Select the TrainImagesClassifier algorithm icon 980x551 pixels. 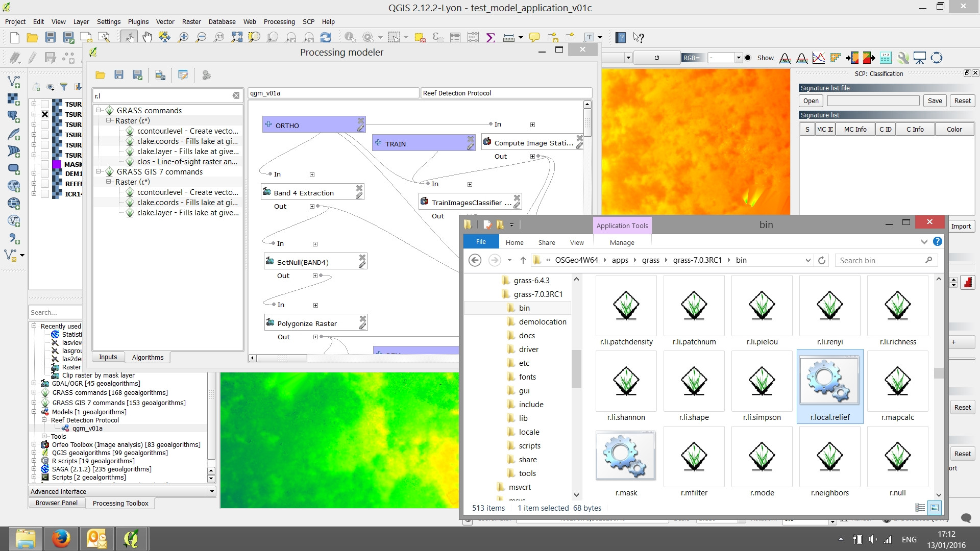[x=425, y=202]
